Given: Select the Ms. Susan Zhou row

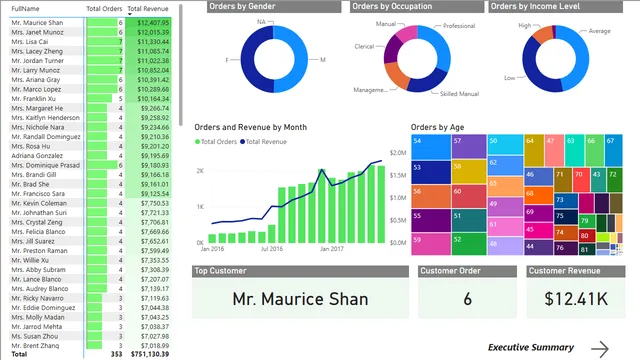Looking at the screenshot, I should click(90, 336).
